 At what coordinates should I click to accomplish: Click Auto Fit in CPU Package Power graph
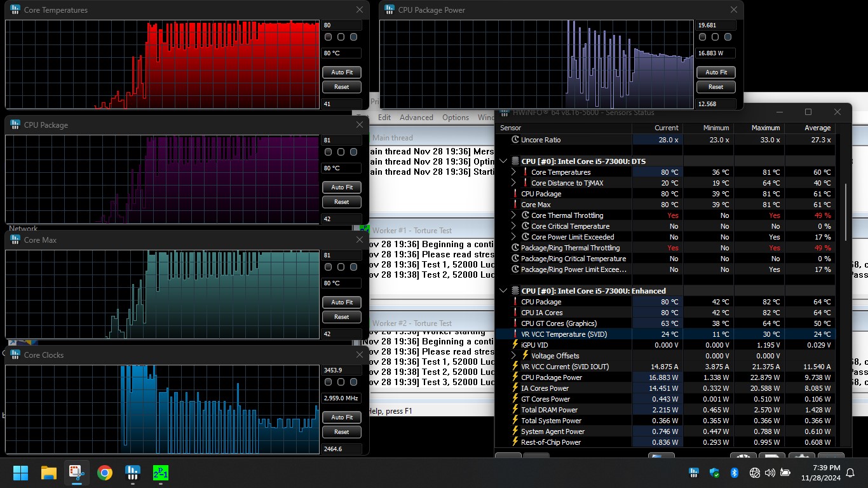(x=715, y=72)
